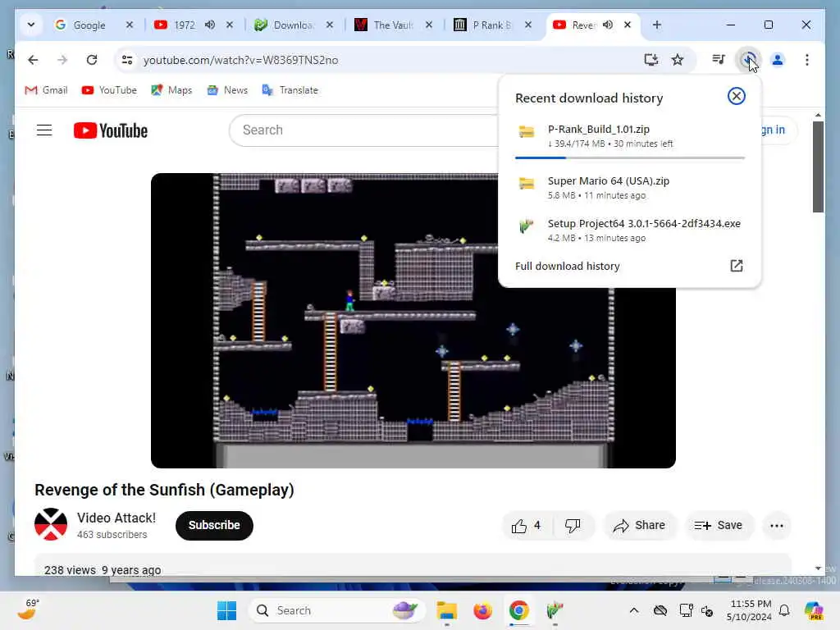Open P-Rank_Build_1.01.zip download entry
This screenshot has height=630, width=840.
(x=629, y=136)
